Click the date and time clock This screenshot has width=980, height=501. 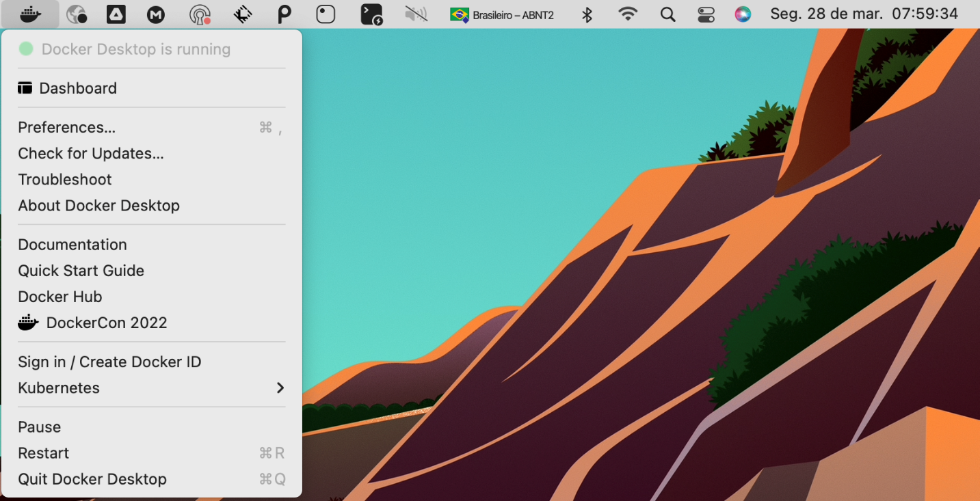(x=864, y=14)
